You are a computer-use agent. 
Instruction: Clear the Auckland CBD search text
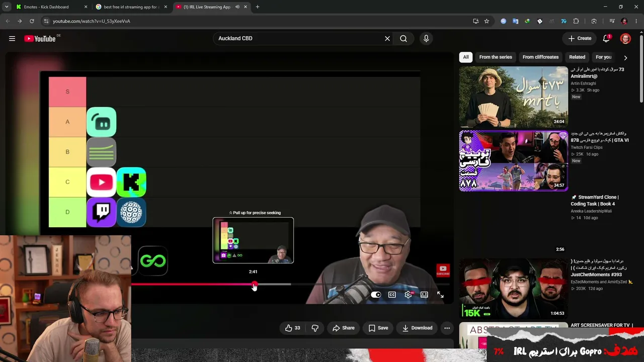pos(387,39)
